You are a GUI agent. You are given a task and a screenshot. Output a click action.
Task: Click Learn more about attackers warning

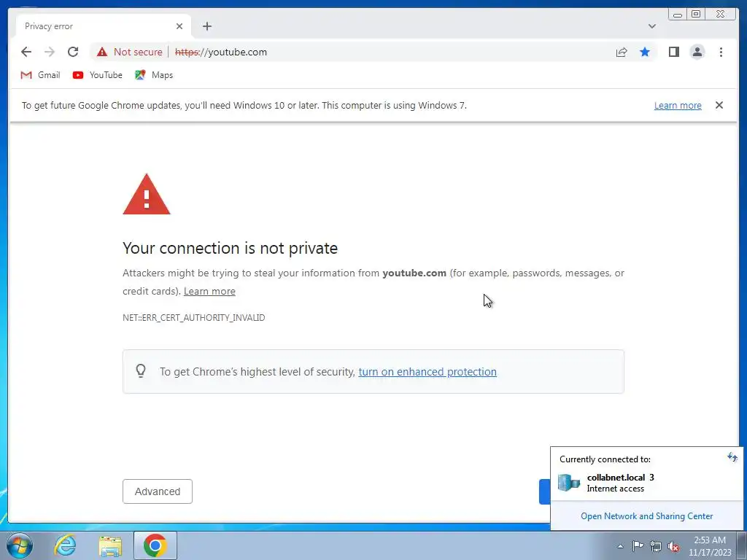click(209, 291)
